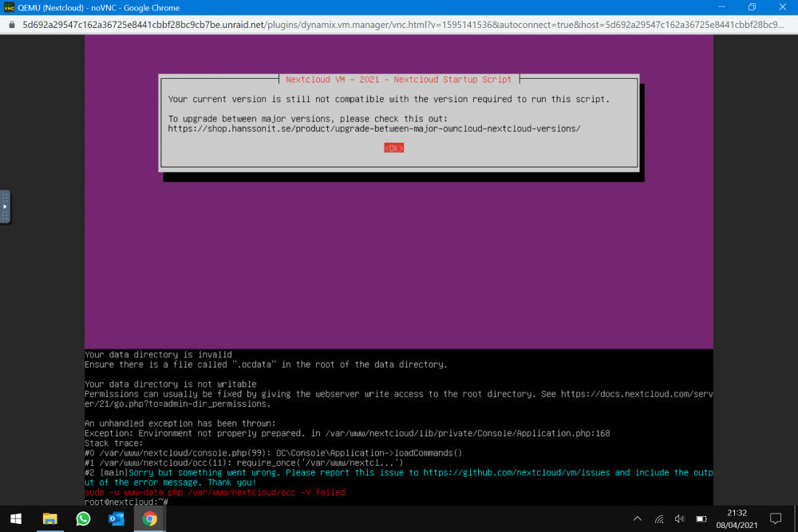Click the site lock icon in the address bar

point(12,25)
